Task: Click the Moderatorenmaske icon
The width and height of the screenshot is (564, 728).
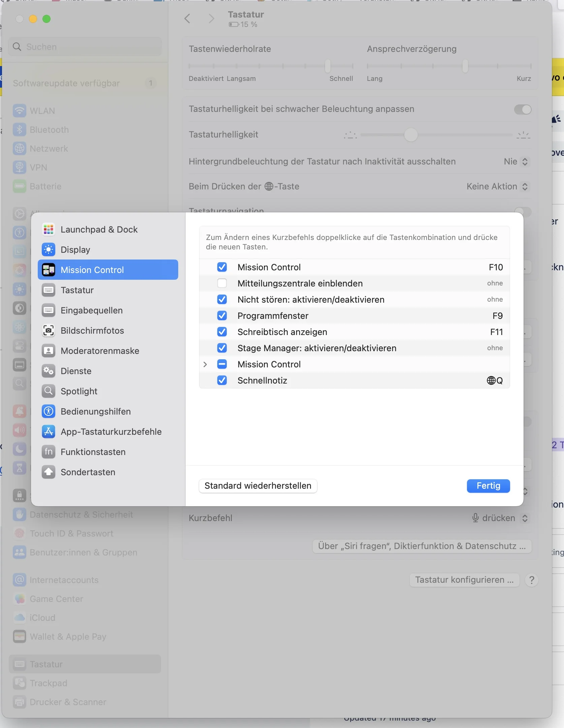Action: (49, 351)
